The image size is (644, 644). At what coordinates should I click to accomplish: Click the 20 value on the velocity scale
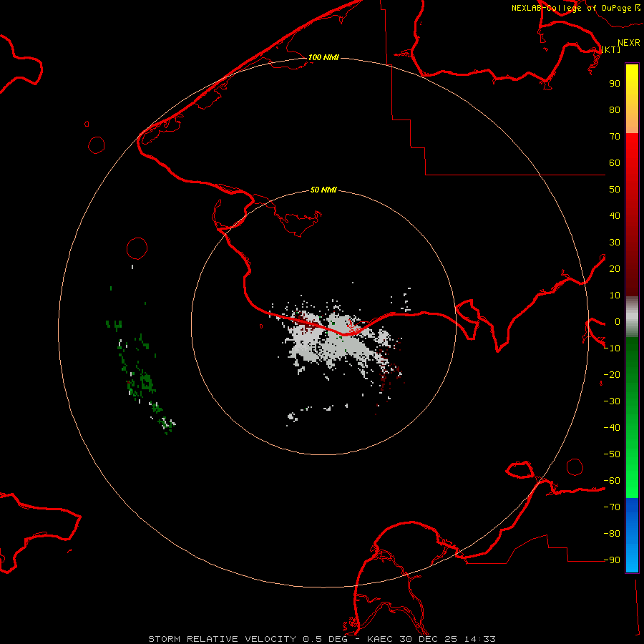[615, 268]
